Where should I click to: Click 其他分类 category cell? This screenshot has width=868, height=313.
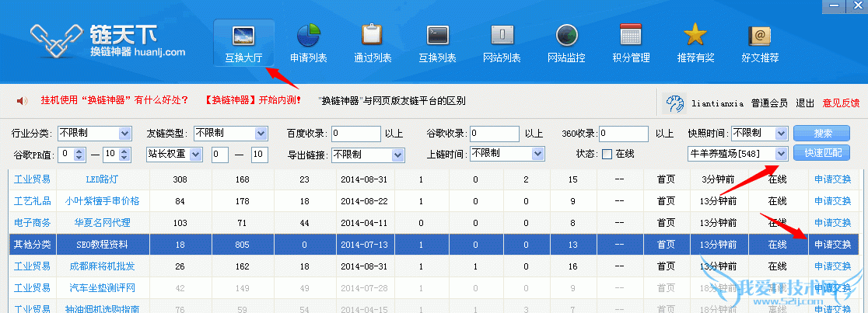32,245
